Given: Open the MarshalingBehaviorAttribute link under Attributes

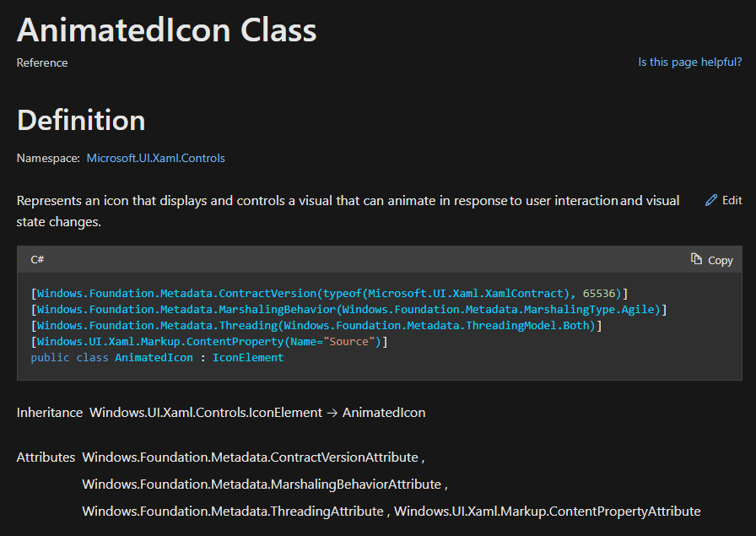Looking at the screenshot, I should click(x=259, y=484).
